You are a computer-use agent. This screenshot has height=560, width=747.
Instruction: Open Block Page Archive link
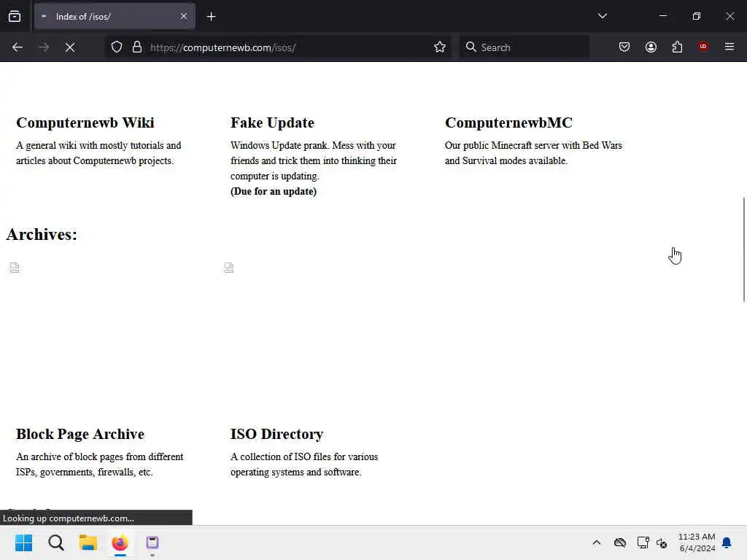pos(80,435)
